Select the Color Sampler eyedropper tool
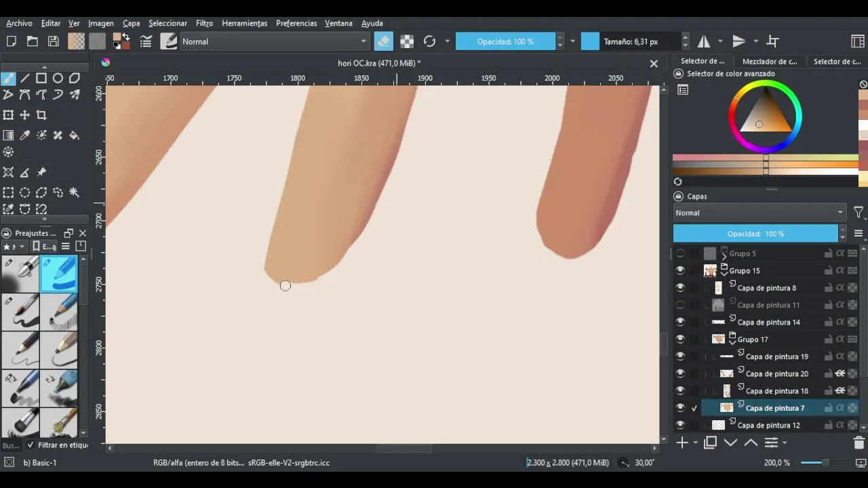Viewport: 868px width, 488px height. (25, 136)
